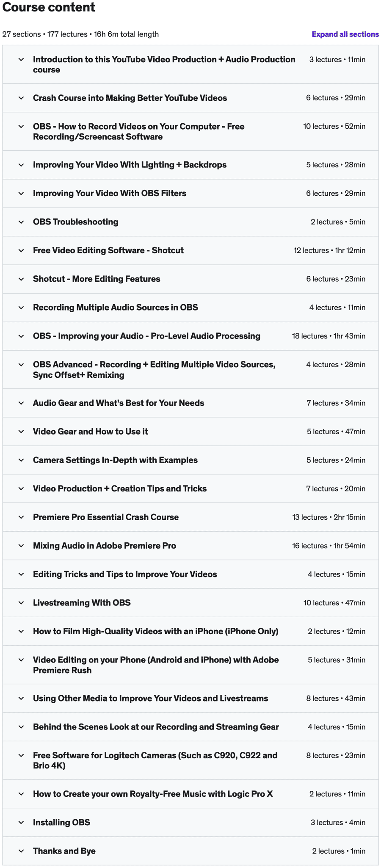Open Behind the Scenes Look at Recording Gear section
This screenshot has width=381, height=868.
(x=156, y=727)
